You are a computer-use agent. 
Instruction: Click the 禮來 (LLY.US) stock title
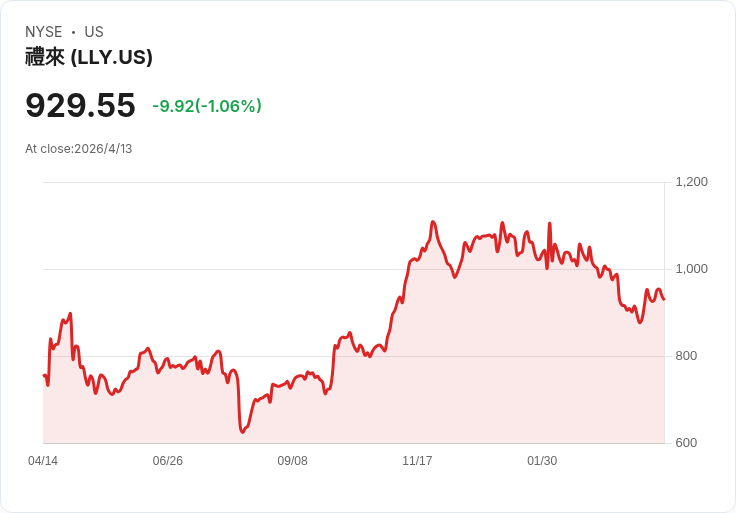89,57
